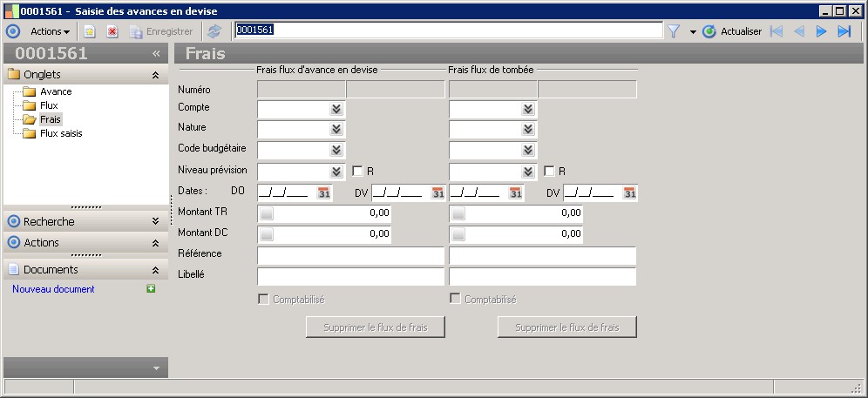Screen dimensions: 868x398
Task: Click Référence field for avance en devise
Action: [x=351, y=256]
